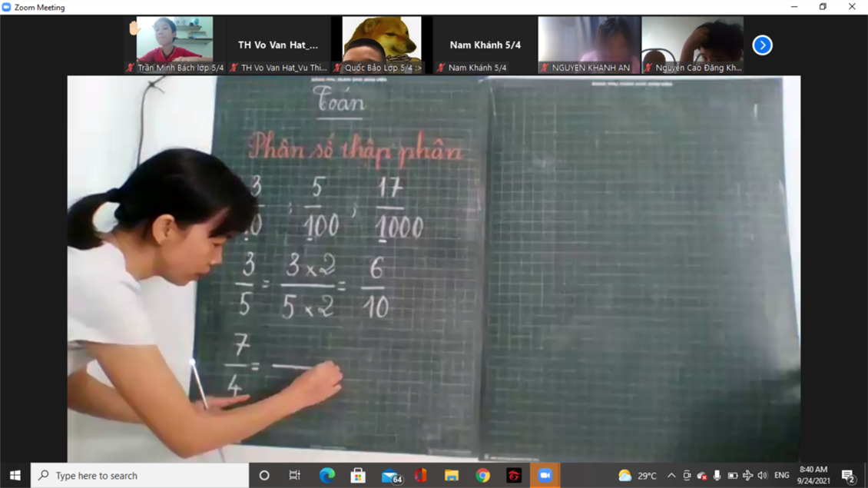Open Microsoft Store from the taskbar
The width and height of the screenshot is (868, 488).
[x=358, y=476]
